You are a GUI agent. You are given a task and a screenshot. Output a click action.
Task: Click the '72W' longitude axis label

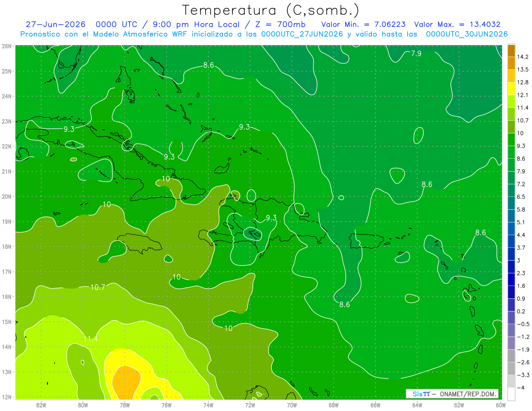[x=250, y=405]
